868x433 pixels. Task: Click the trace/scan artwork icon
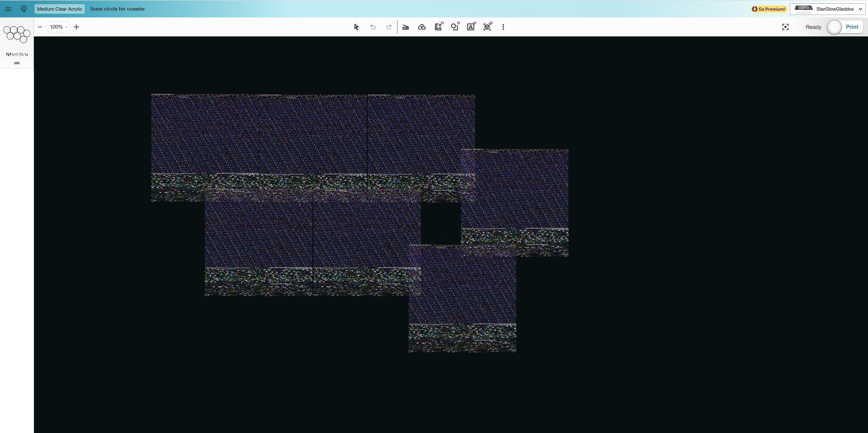tap(406, 27)
